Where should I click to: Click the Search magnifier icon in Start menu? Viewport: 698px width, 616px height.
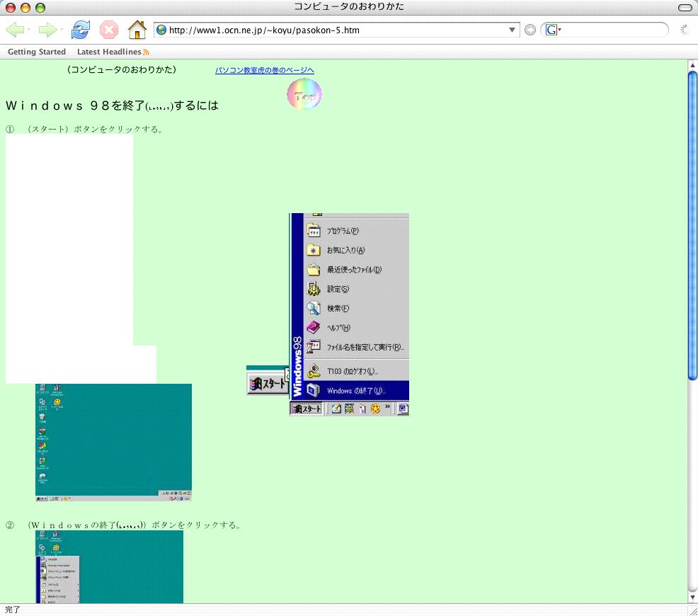[314, 309]
